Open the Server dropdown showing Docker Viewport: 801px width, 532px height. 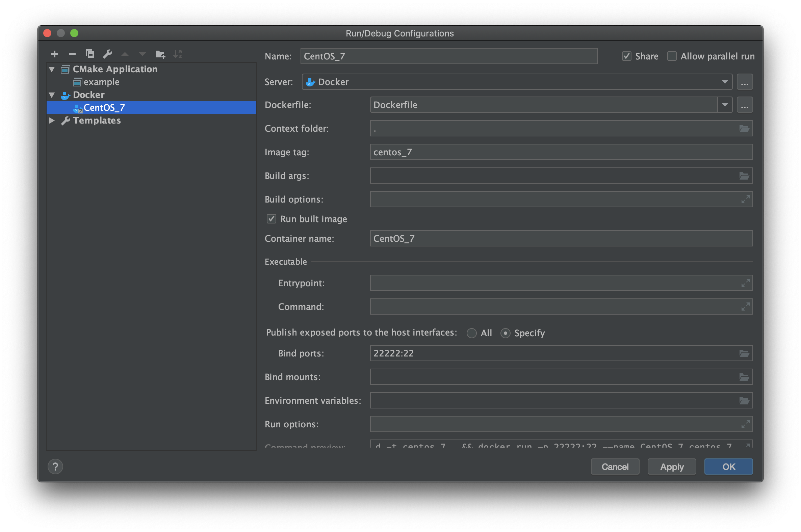[x=517, y=82]
